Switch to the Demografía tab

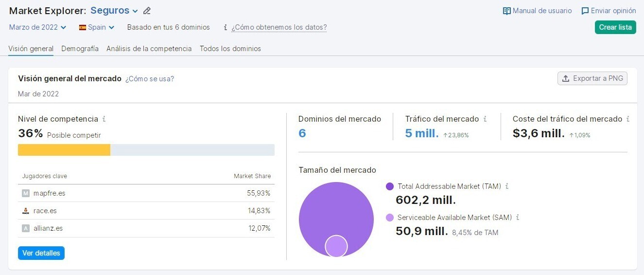pos(80,49)
